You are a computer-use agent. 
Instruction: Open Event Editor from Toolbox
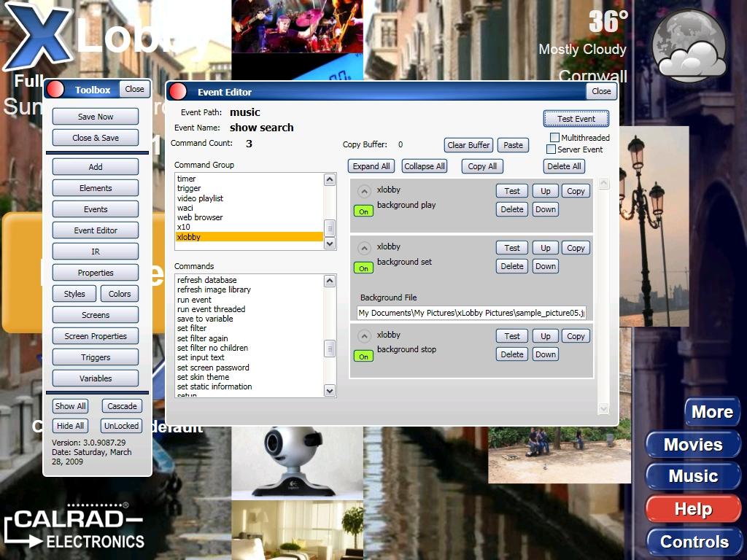click(96, 230)
